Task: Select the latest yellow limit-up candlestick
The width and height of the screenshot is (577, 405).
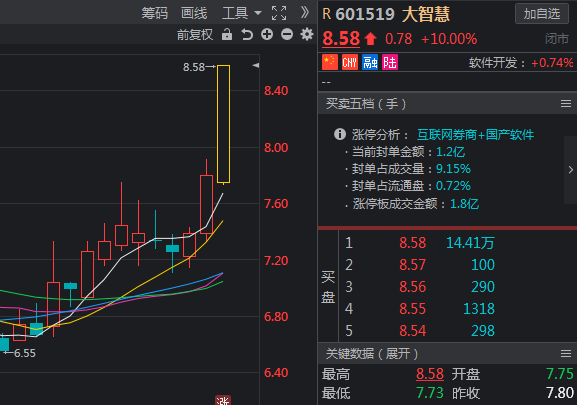Action: (223, 124)
